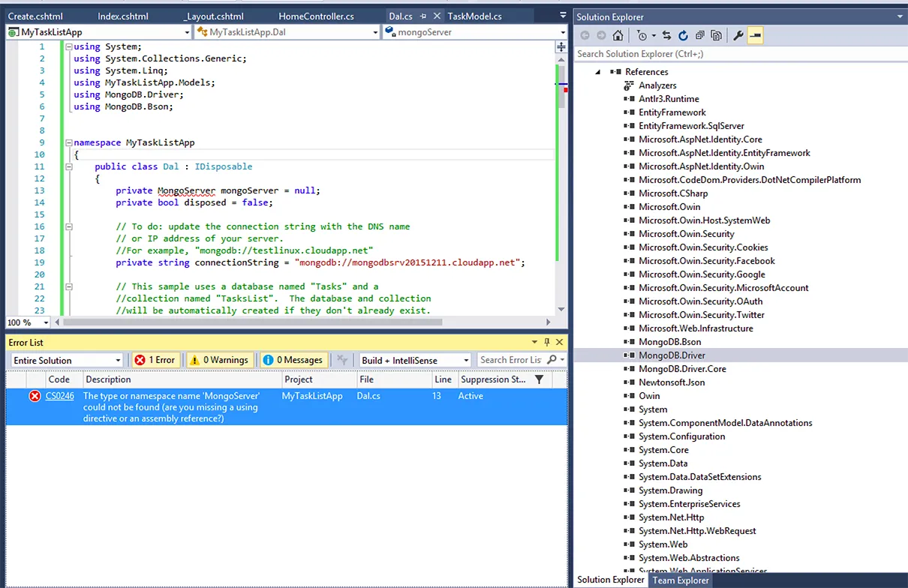Refresh the Solution Explorer tree
Image resolution: width=908 pixels, height=588 pixels.
pos(683,35)
